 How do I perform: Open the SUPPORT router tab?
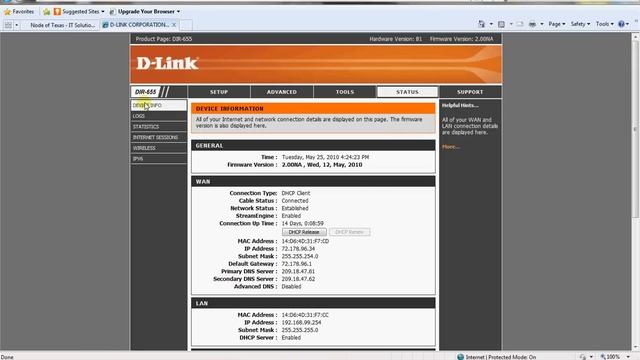(x=470, y=92)
